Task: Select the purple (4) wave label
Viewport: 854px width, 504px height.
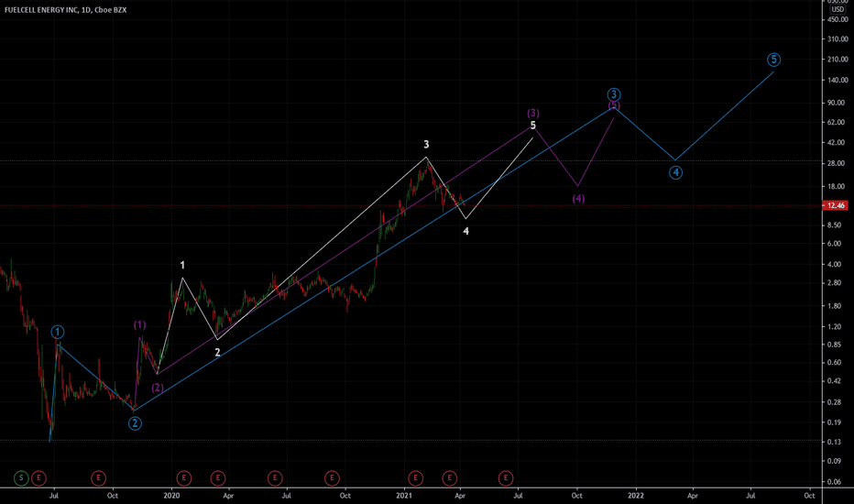Action: click(x=578, y=198)
